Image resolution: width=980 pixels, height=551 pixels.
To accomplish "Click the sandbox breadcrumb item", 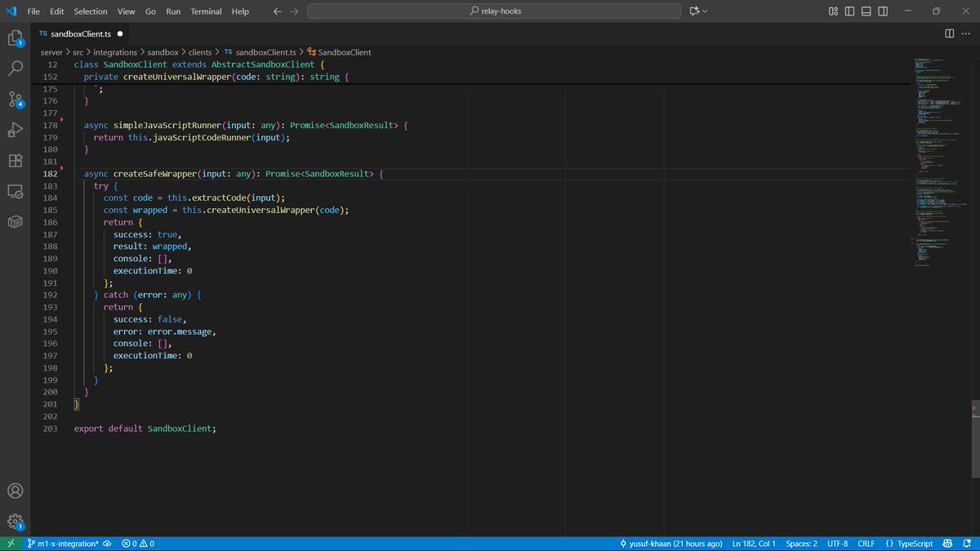I will pyautogui.click(x=163, y=52).
